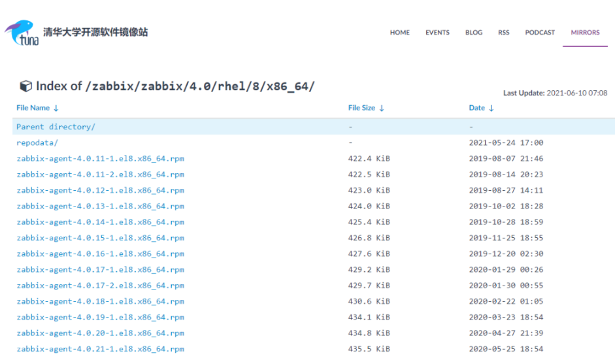615x364 pixels.
Task: Open the RSS feed link
Action: pos(504,33)
